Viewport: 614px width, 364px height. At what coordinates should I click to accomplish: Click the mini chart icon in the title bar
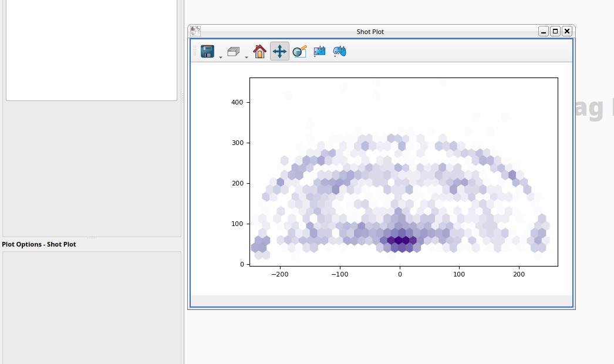pos(194,31)
